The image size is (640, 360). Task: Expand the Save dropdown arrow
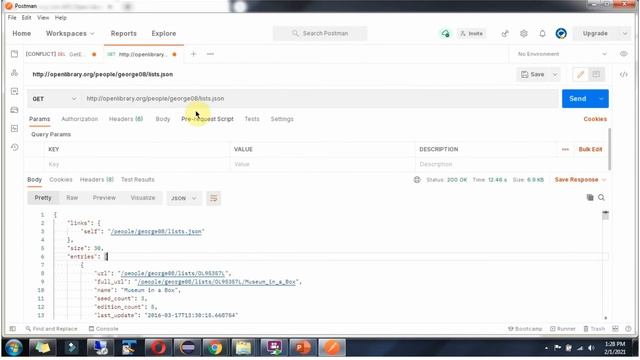pos(555,74)
